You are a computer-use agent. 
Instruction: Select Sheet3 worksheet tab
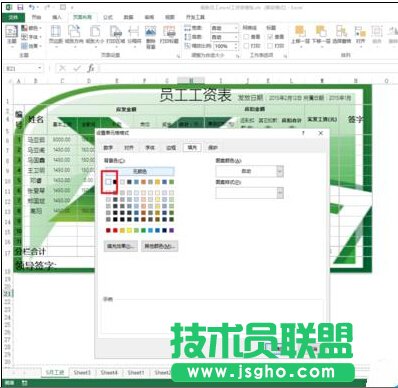coord(82,372)
